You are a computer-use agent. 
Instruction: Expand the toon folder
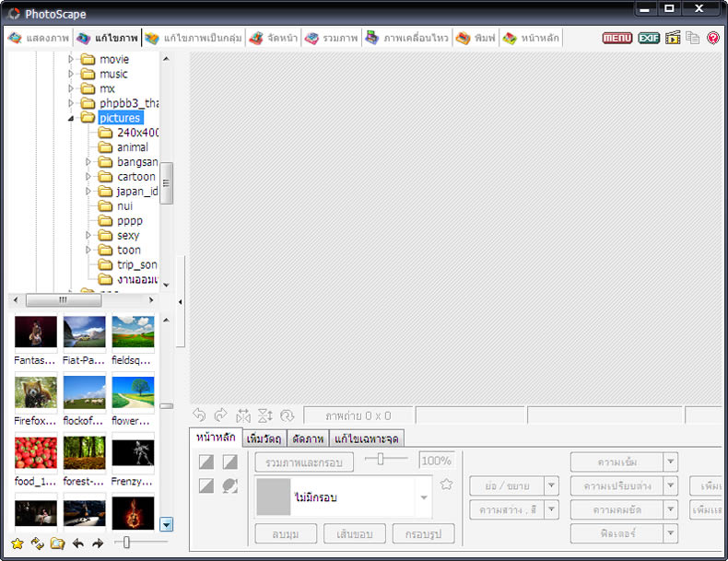[88, 250]
